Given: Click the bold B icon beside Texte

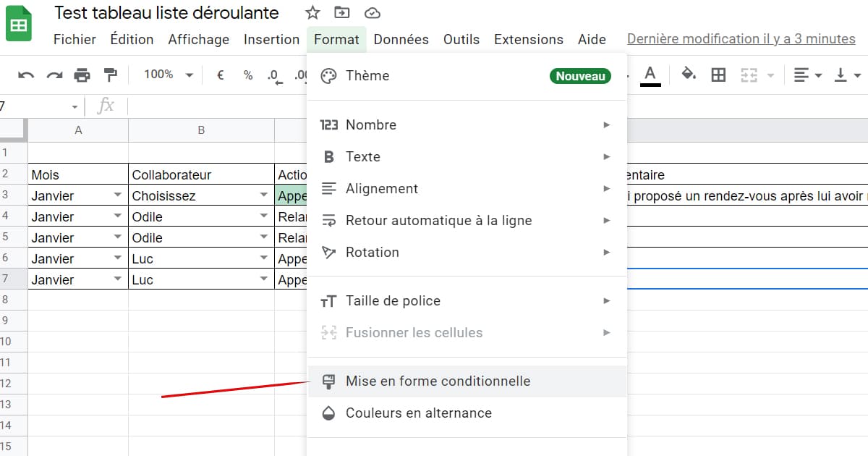Looking at the screenshot, I should [x=328, y=157].
